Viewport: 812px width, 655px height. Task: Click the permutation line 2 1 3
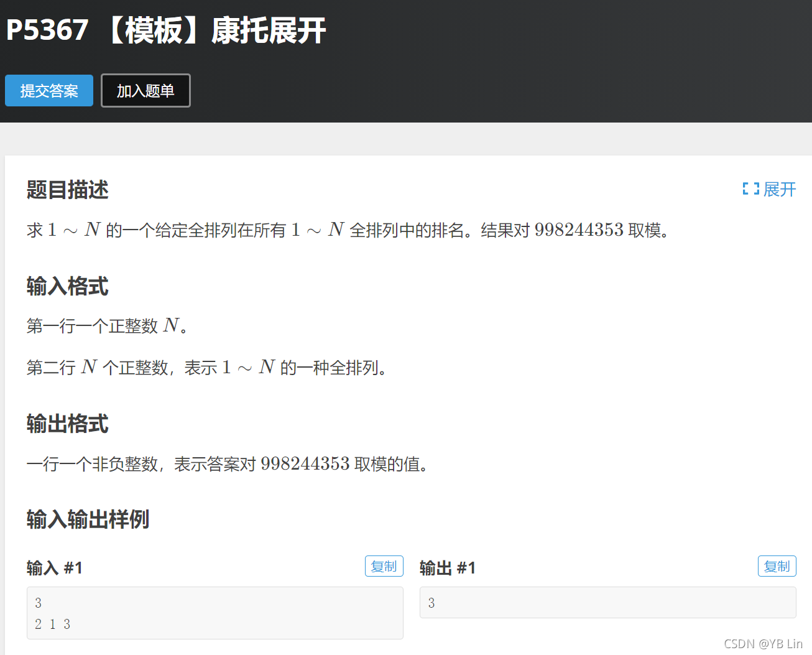pyautogui.click(x=52, y=624)
